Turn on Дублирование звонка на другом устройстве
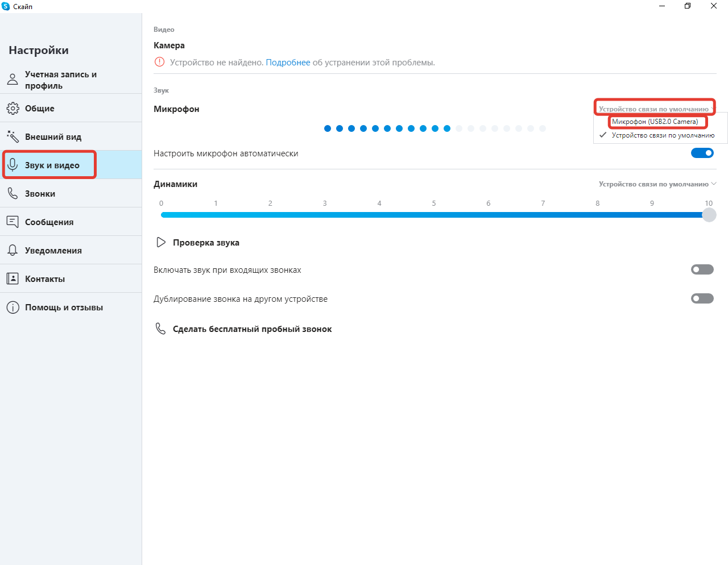Image resolution: width=728 pixels, height=565 pixels. (x=702, y=298)
